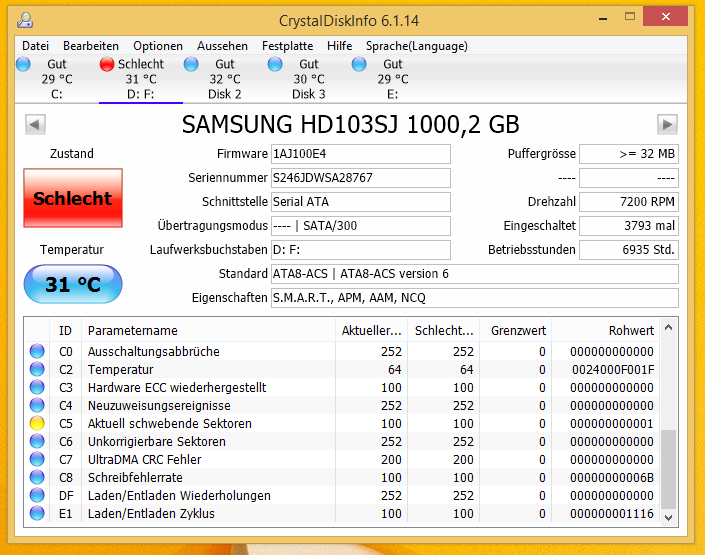Open the Sprache(Language) menu

(417, 46)
